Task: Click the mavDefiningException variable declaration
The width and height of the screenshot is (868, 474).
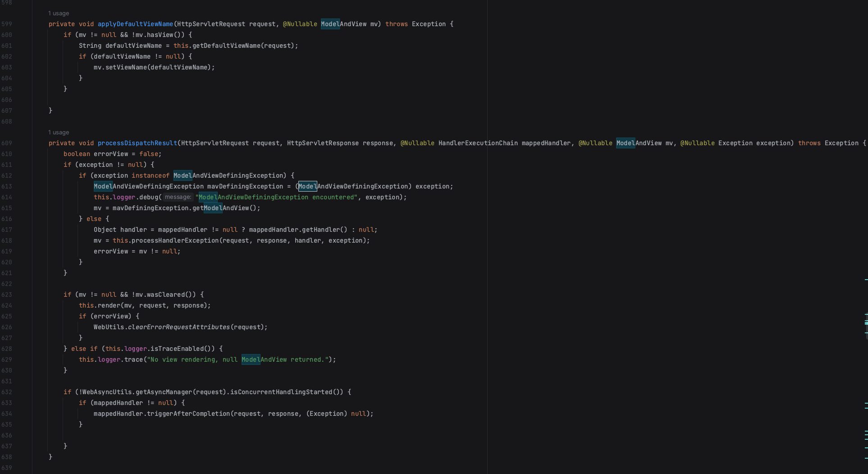Action: 245,186
